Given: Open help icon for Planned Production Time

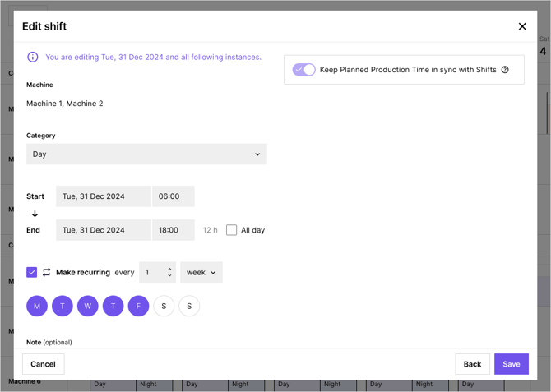Looking at the screenshot, I should pos(505,70).
